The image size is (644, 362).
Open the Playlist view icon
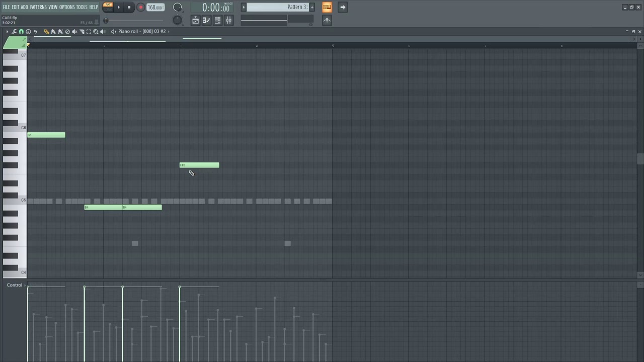point(196,20)
